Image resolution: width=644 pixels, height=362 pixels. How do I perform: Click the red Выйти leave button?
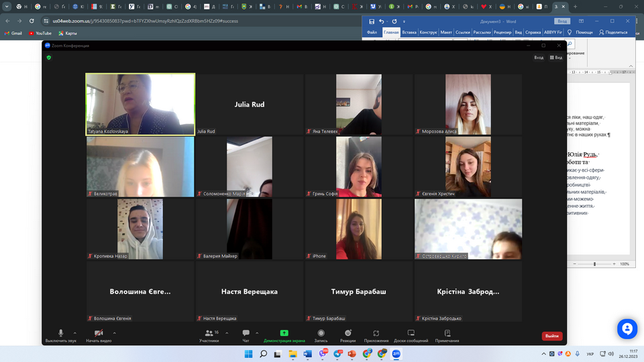[551, 336]
